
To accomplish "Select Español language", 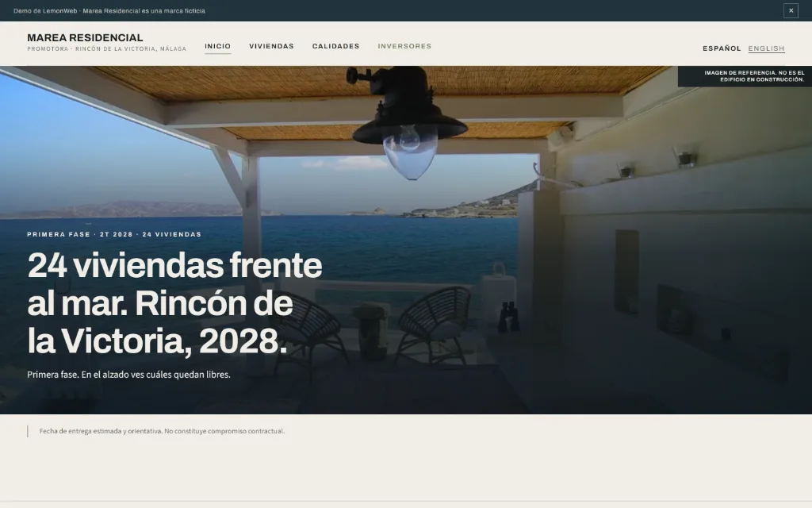I will point(722,48).
